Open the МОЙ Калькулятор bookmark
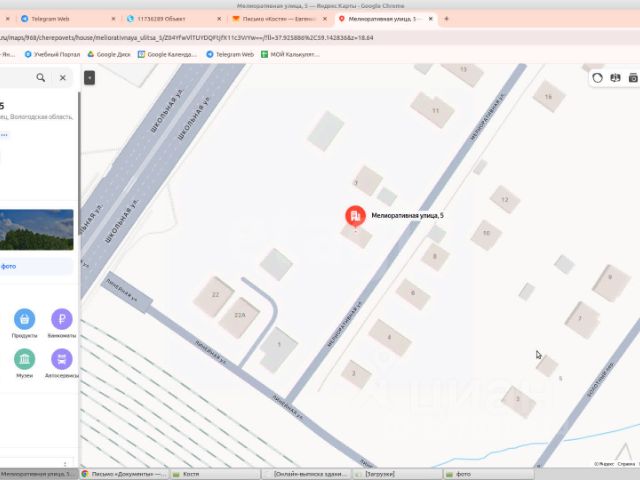Image resolution: width=640 pixels, height=480 pixels. click(x=290, y=54)
